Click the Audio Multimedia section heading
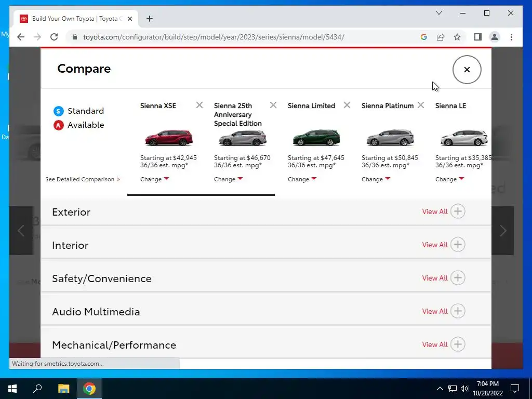Viewport: 532px width, 399px height. 96,312
